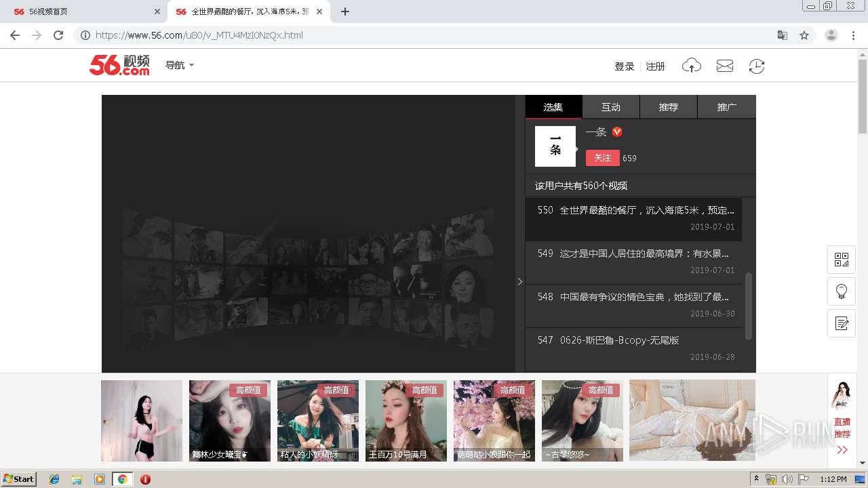Screen dimensions: 868x488
Task: Switch to the 56视频首页 browser tab
Action: [85, 12]
